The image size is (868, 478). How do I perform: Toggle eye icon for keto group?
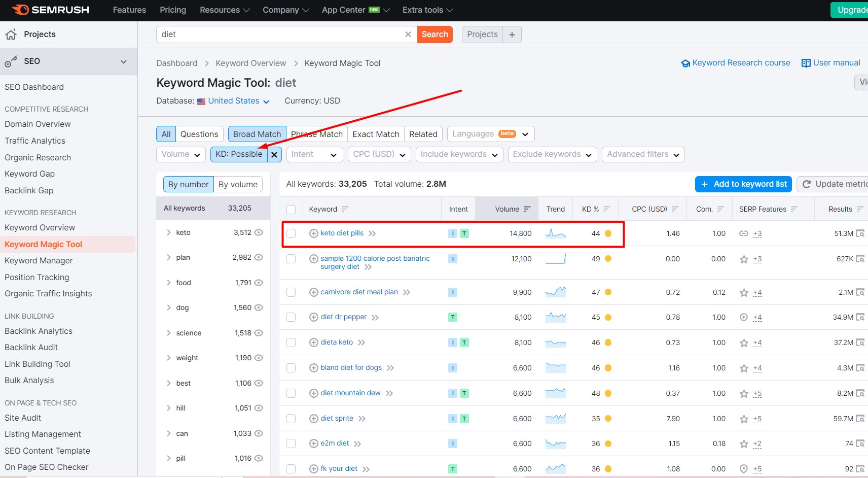(x=259, y=232)
